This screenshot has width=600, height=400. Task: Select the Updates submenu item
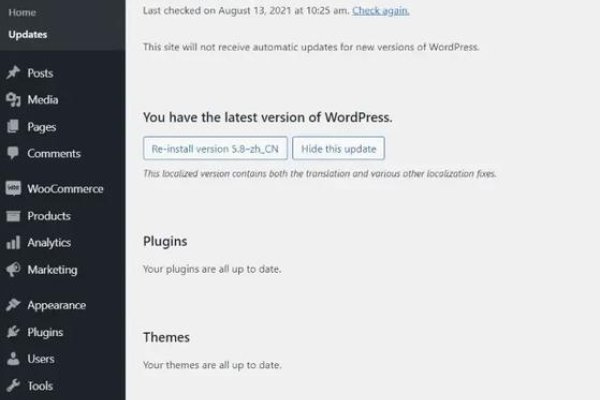[x=28, y=35]
